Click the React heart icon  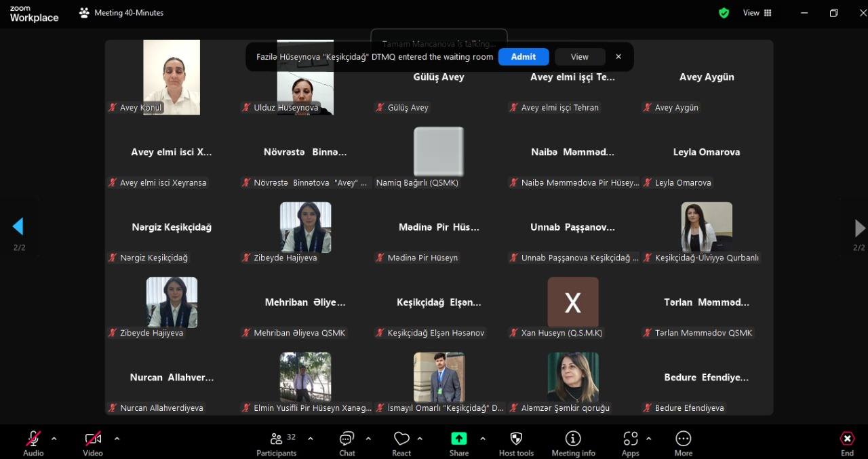pyautogui.click(x=401, y=443)
